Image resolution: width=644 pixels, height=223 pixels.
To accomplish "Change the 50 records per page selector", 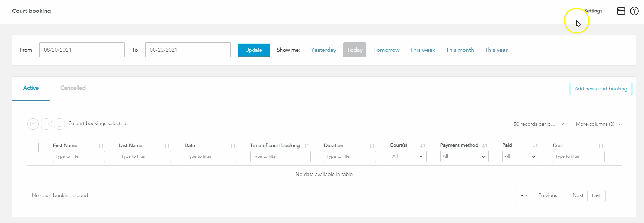I will point(539,124).
